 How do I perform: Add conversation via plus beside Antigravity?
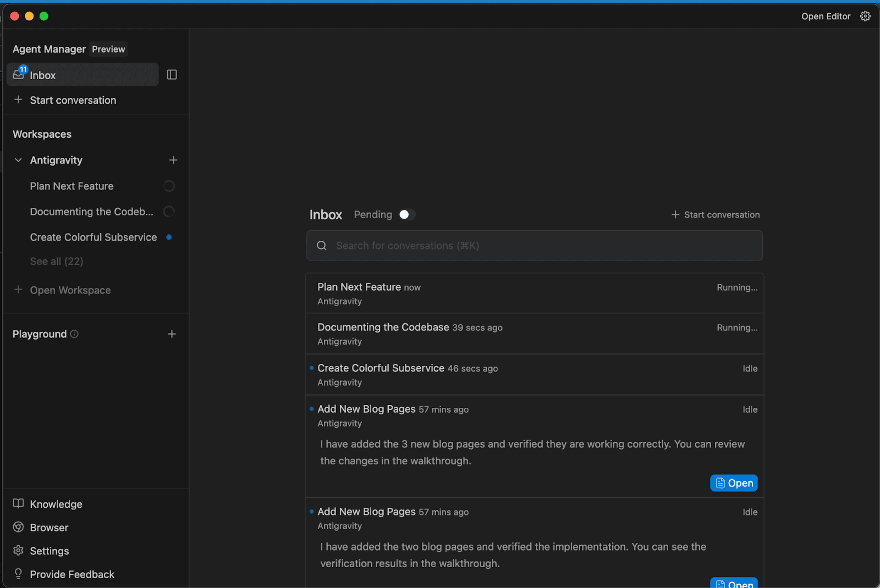click(173, 160)
